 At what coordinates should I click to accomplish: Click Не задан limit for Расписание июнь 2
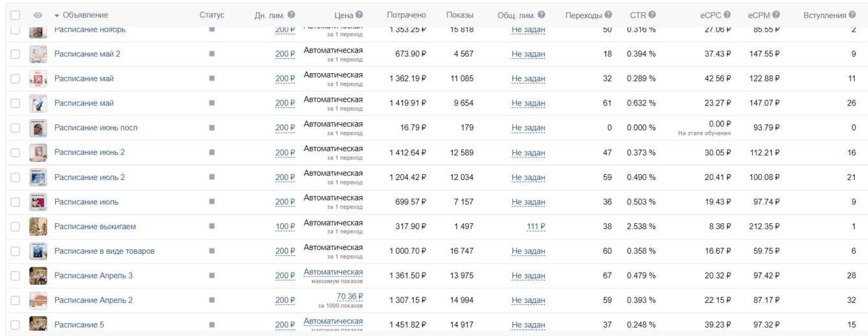[x=528, y=153]
